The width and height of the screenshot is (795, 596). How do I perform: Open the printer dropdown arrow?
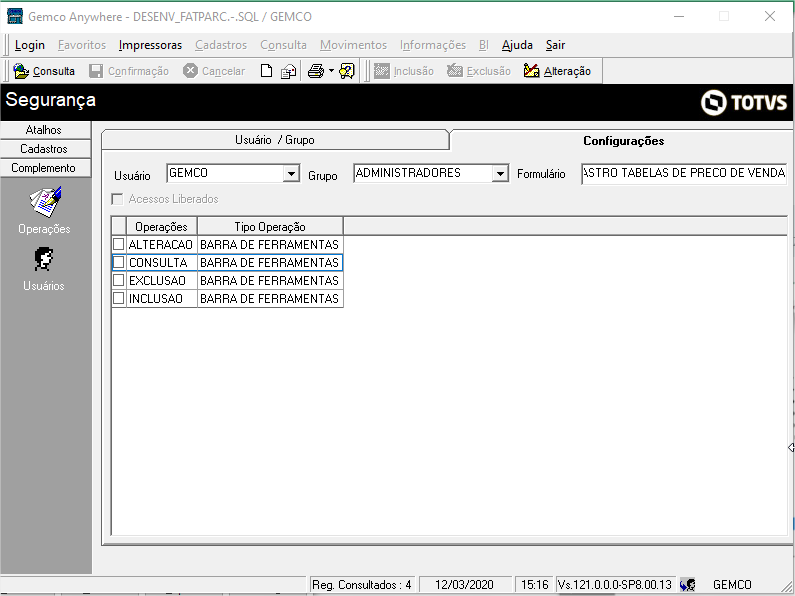tap(331, 71)
